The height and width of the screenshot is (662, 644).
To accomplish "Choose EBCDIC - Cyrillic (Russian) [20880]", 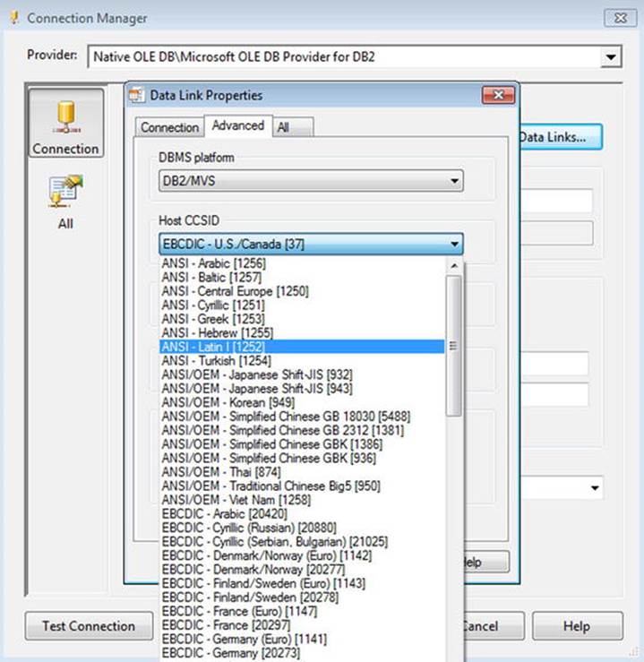I will coord(302,528).
